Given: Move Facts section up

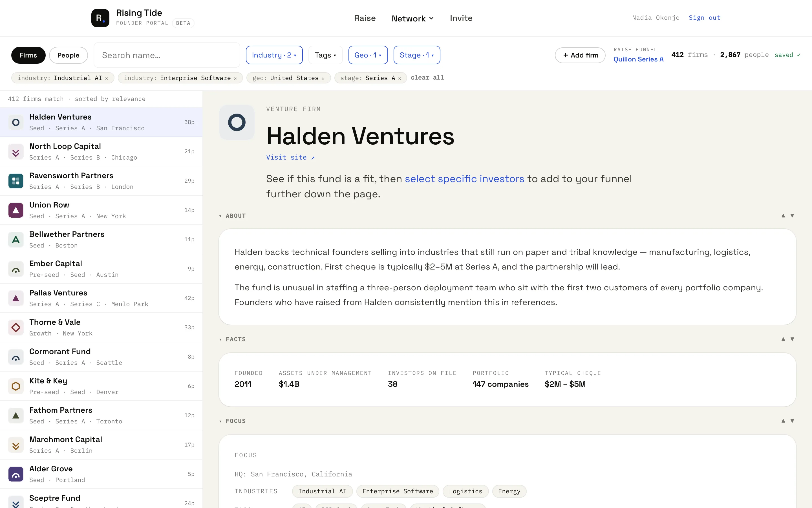Looking at the screenshot, I should coord(783,339).
